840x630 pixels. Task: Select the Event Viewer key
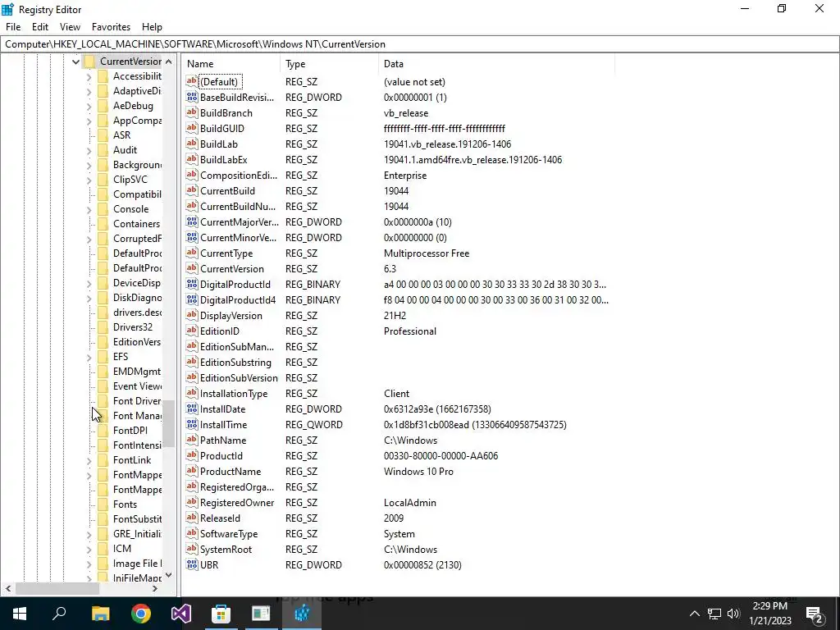(137, 386)
